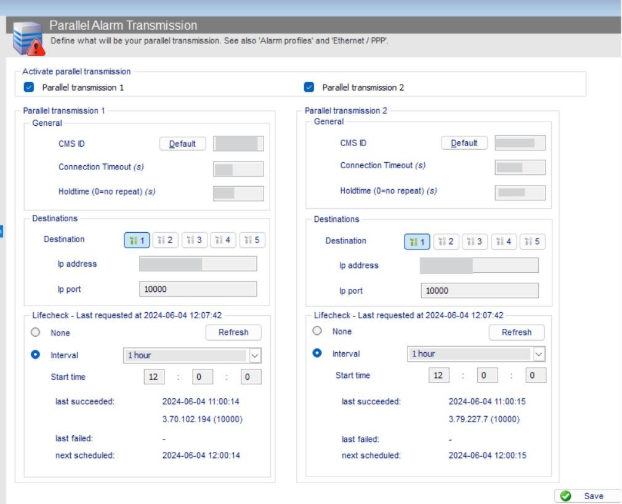Select Destination 1 tab in transmission 1
The width and height of the screenshot is (622, 504).
(x=137, y=240)
